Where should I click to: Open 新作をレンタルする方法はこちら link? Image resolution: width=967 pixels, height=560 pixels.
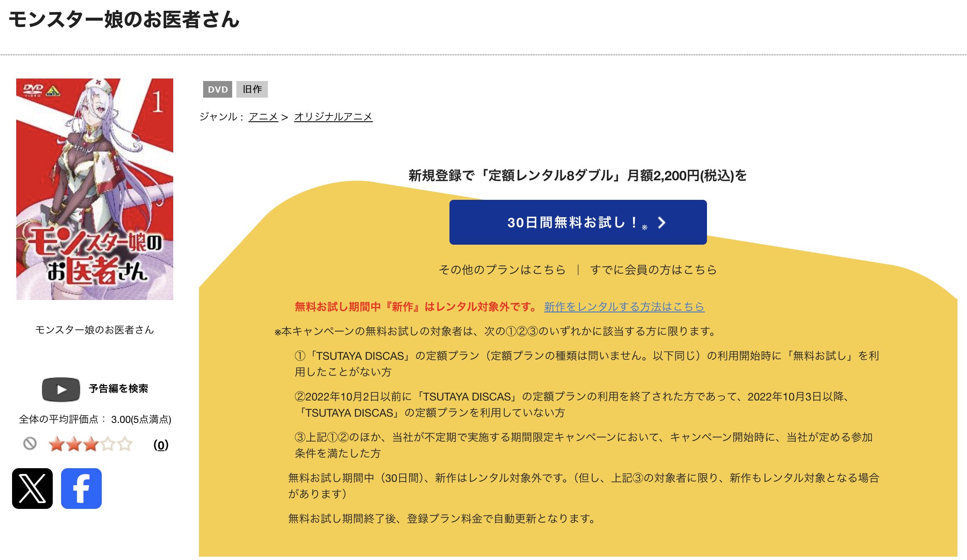point(624,307)
